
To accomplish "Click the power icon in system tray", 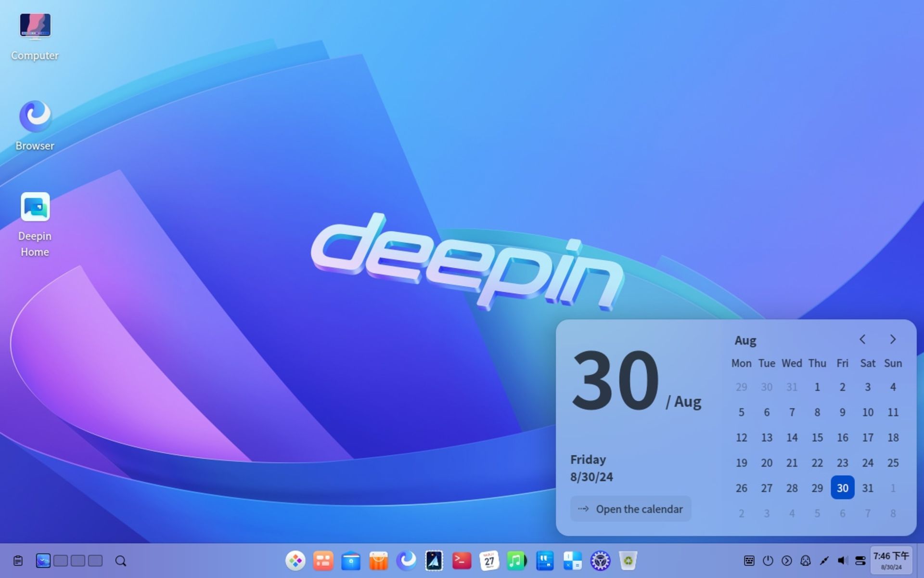I will pyautogui.click(x=768, y=561).
